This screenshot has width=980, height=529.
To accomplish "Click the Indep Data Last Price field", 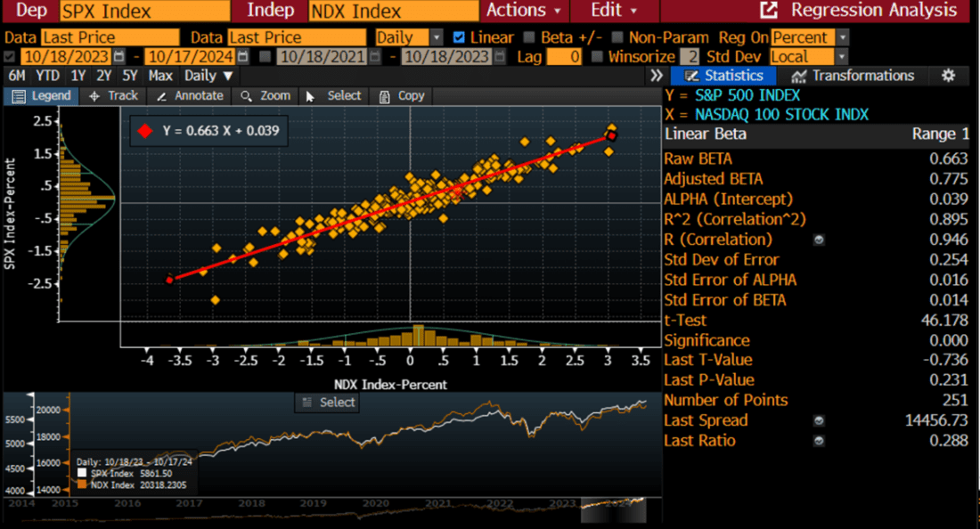I will (x=297, y=37).
